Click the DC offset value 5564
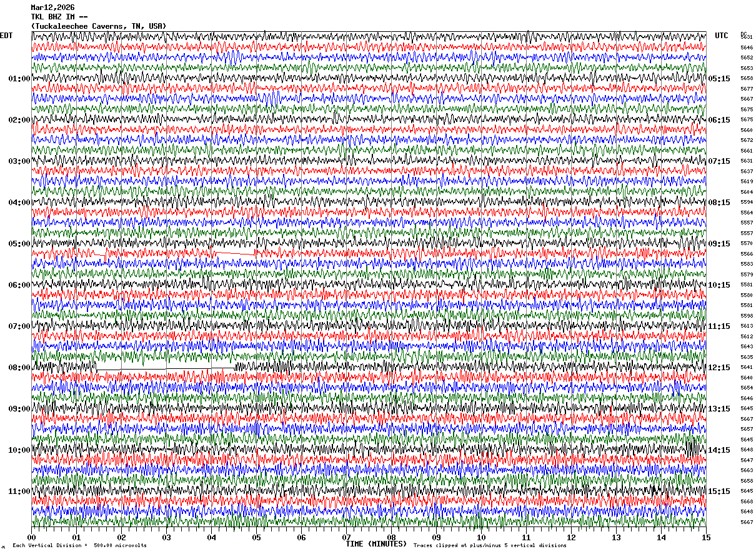The height and width of the screenshot is (554, 756). point(747,213)
